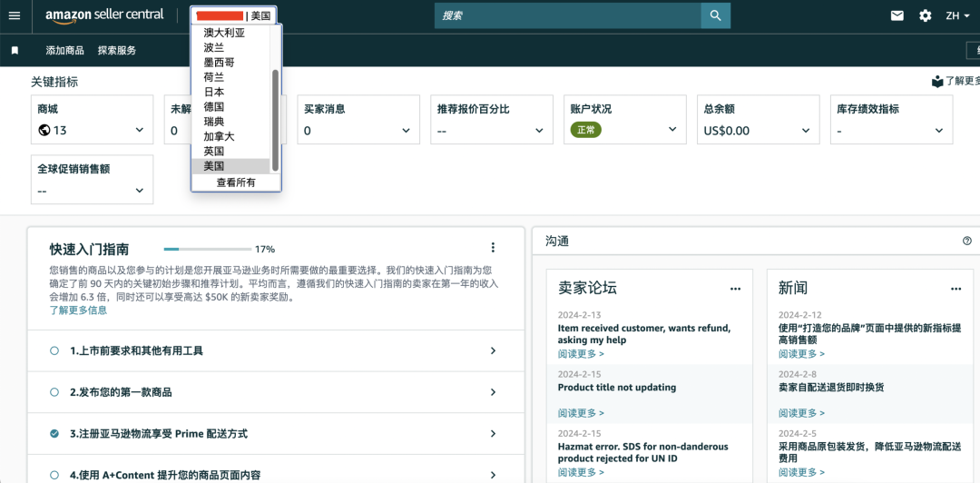The height and width of the screenshot is (483, 980).
Task: Open 阅读更多 under Product title not updating
Action: click(582, 413)
